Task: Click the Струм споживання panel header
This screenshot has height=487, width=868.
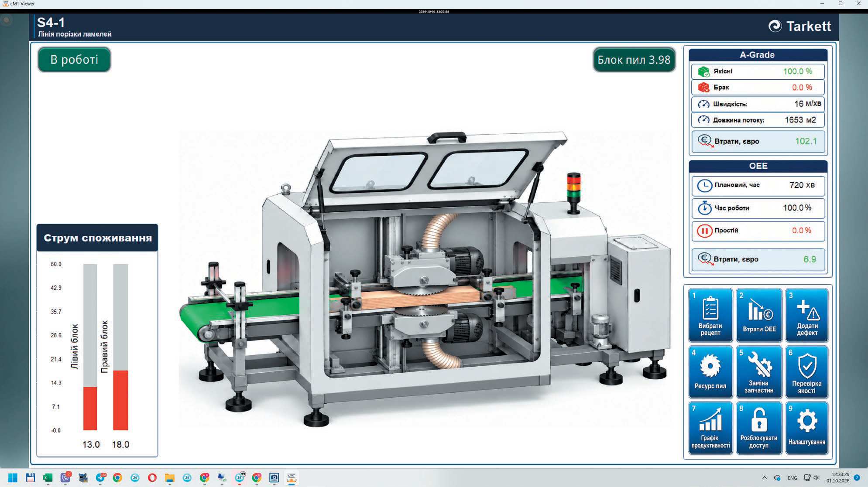Action: [x=97, y=238]
